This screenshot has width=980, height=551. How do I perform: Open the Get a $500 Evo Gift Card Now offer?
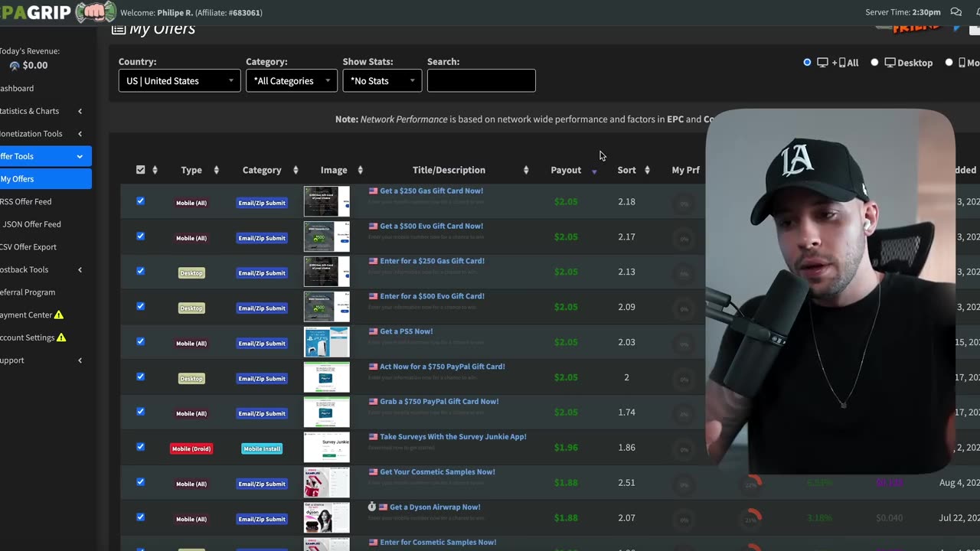pos(431,227)
